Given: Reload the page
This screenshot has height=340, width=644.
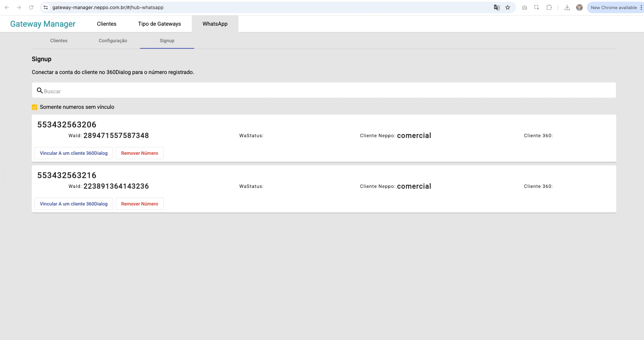Looking at the screenshot, I should tap(31, 7).
